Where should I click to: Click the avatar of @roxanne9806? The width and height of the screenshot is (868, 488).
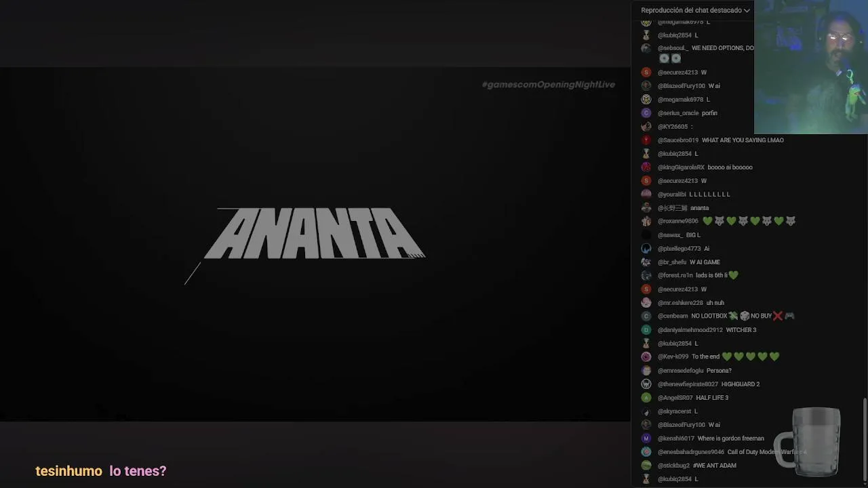pyautogui.click(x=646, y=221)
